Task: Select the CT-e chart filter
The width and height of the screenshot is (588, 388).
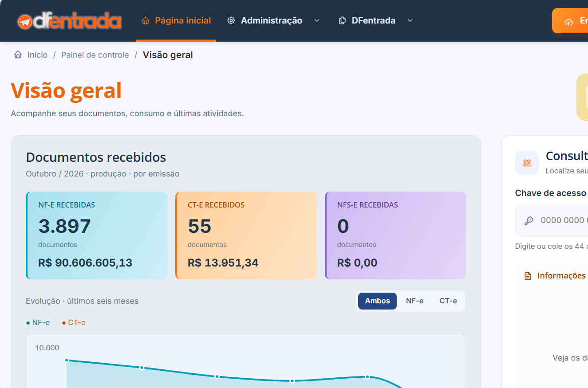Action: click(448, 301)
